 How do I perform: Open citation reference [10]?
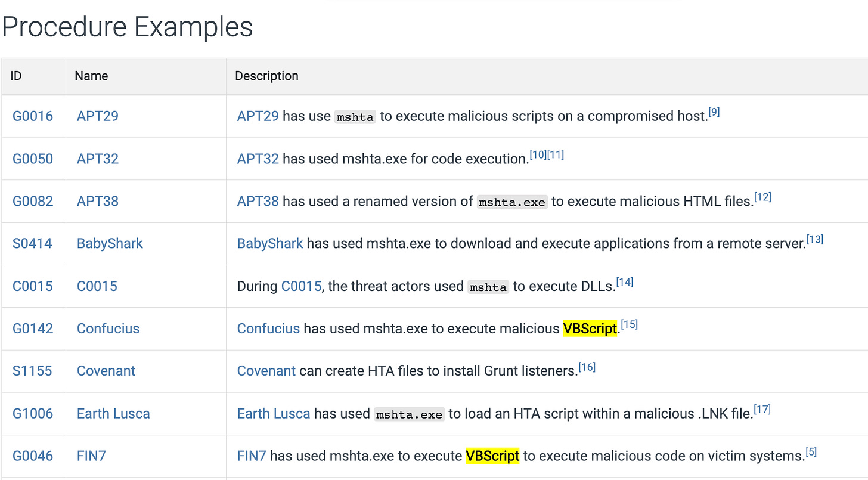[x=538, y=154]
